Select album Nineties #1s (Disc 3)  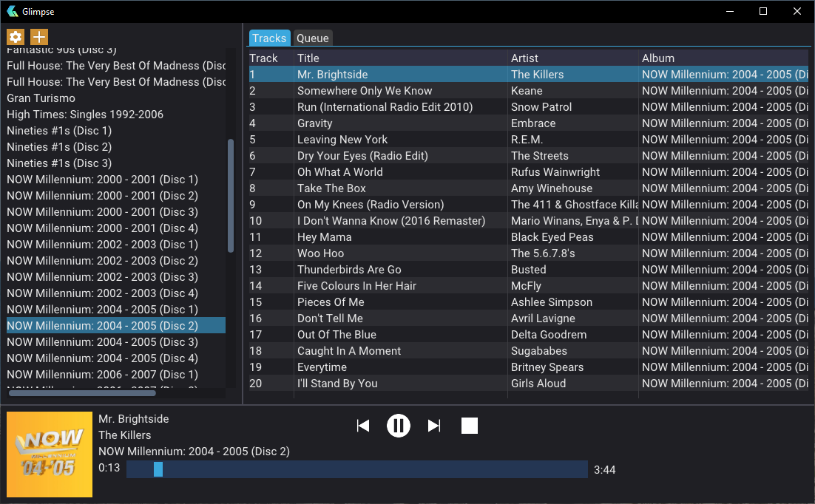click(116, 163)
